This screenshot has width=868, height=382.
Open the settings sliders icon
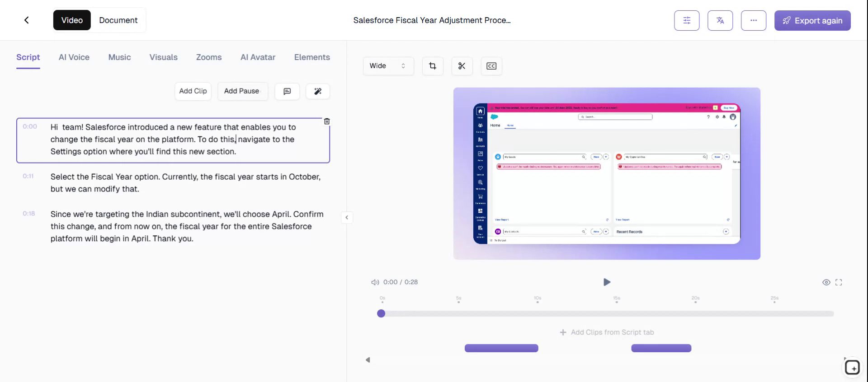coord(687,20)
